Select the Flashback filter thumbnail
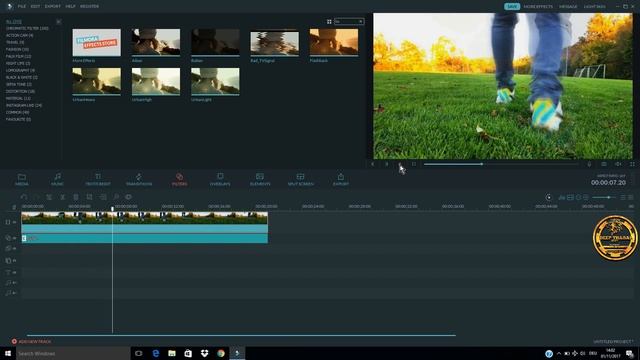Screen dimensions: 640x360 pyautogui.click(x=334, y=42)
